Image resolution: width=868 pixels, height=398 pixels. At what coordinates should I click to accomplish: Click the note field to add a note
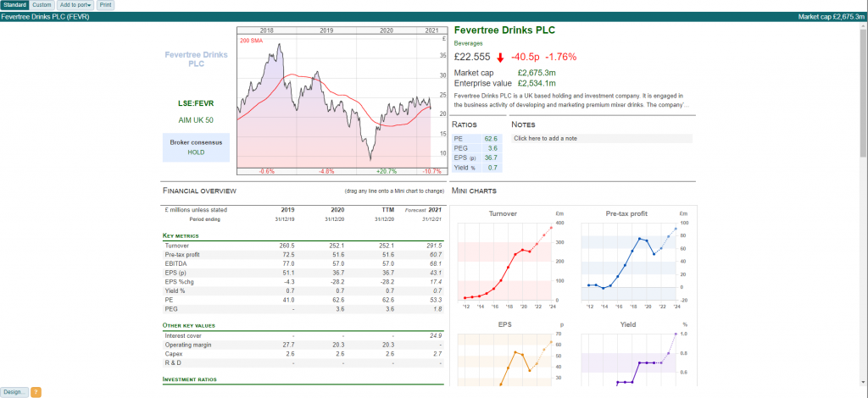click(602, 138)
